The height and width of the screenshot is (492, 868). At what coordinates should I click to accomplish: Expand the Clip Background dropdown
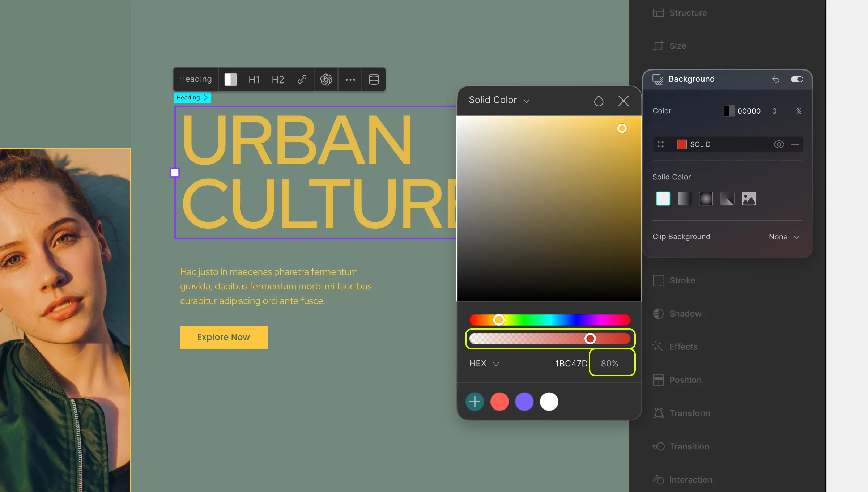click(784, 237)
